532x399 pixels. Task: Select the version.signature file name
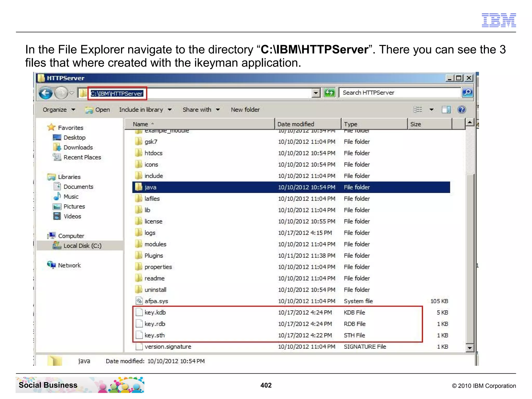pyautogui.click(x=168, y=347)
